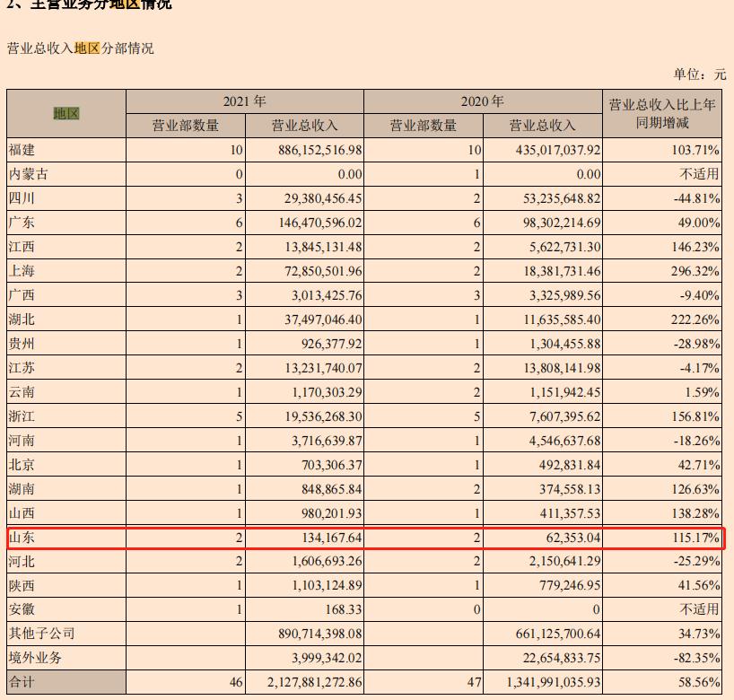Click the 其他子公司 row label
Image resolution: width=734 pixels, height=700 pixels.
(40, 634)
